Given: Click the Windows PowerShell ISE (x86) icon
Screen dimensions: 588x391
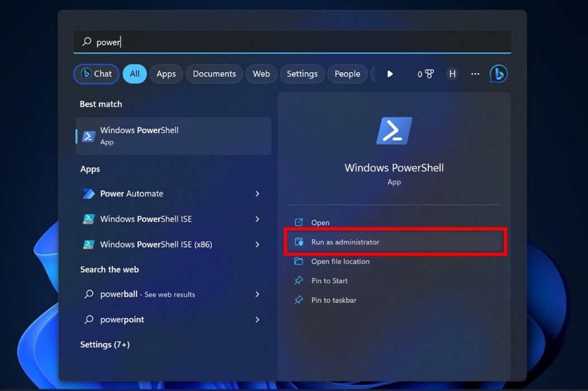Looking at the screenshot, I should (89, 244).
